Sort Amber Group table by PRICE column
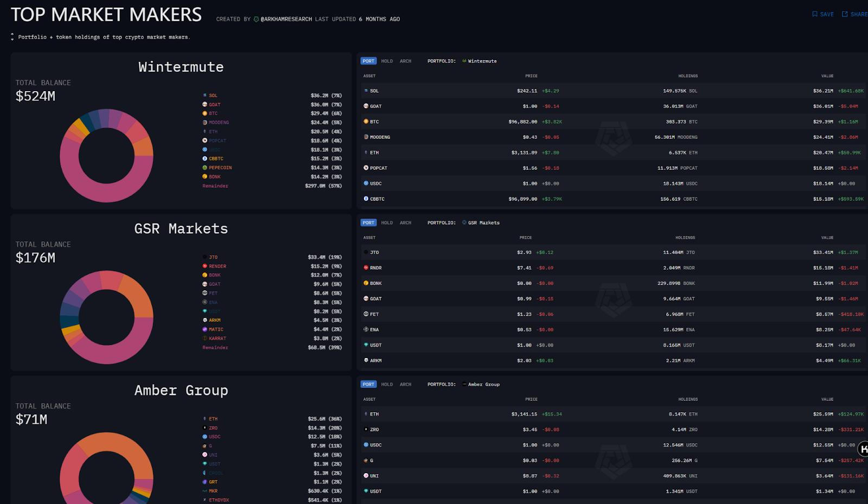The width and height of the screenshot is (868, 504). tap(531, 399)
